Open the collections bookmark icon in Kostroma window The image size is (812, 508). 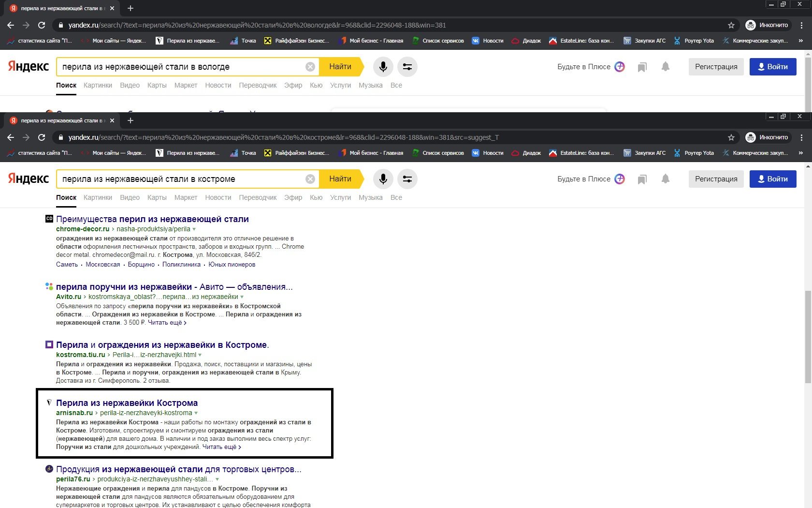[642, 179]
